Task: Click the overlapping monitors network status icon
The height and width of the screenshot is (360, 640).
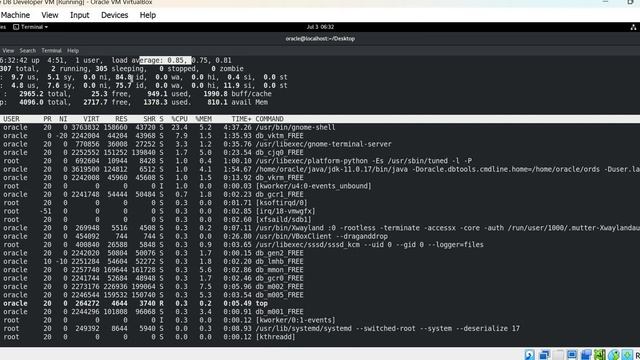Action: point(544,355)
